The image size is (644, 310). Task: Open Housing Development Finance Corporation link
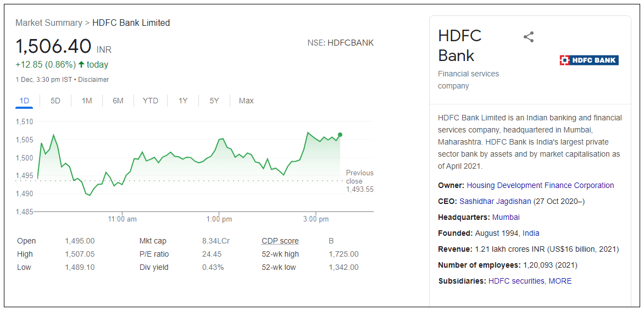(541, 185)
